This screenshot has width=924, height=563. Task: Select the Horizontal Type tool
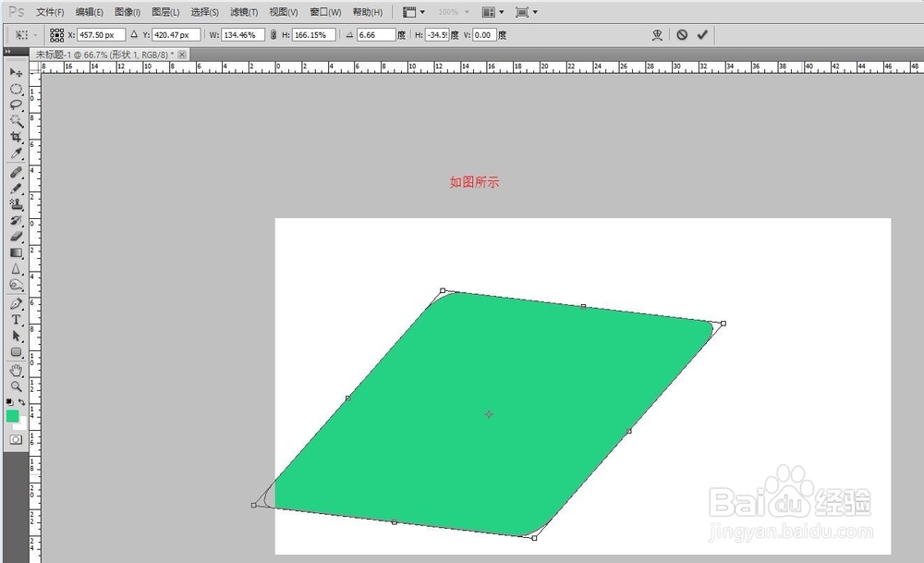coord(16,320)
